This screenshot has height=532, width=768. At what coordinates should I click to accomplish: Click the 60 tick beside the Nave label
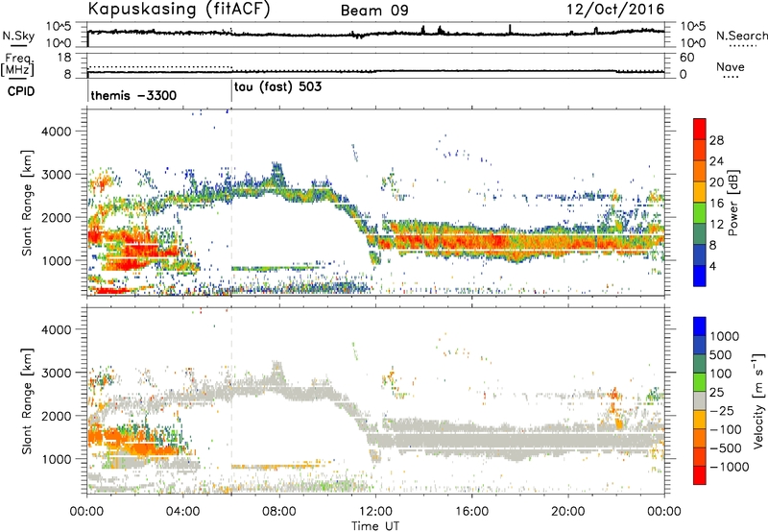point(686,58)
